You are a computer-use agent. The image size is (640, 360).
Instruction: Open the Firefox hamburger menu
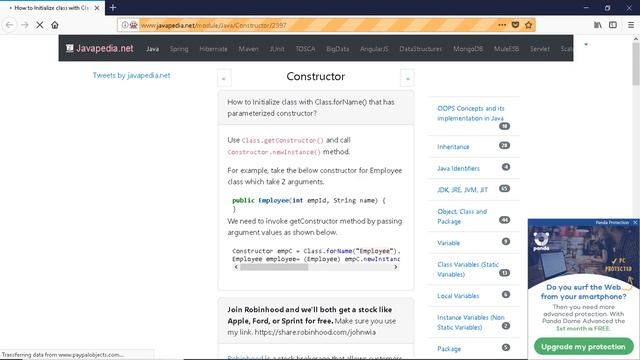(x=631, y=25)
